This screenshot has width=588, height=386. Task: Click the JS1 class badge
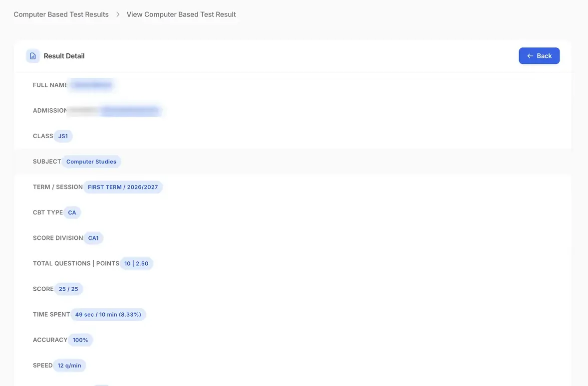click(63, 136)
